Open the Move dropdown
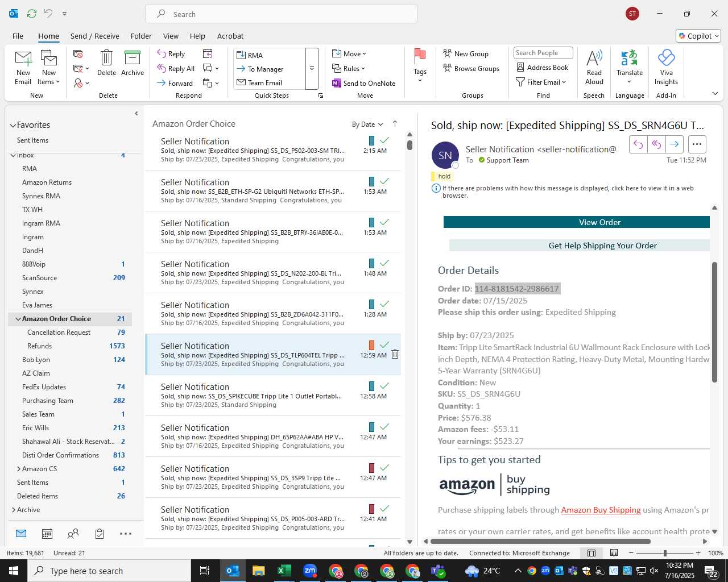728x582 pixels. click(349, 54)
